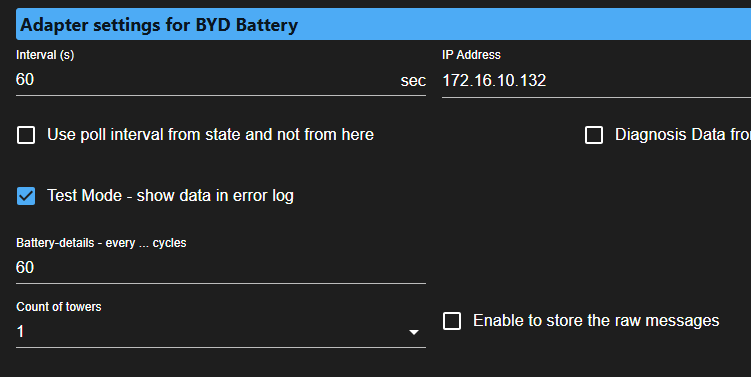The height and width of the screenshot is (377, 751).
Task: Click the 'Enable to store the raw messages' label
Action: pyautogui.click(x=596, y=321)
